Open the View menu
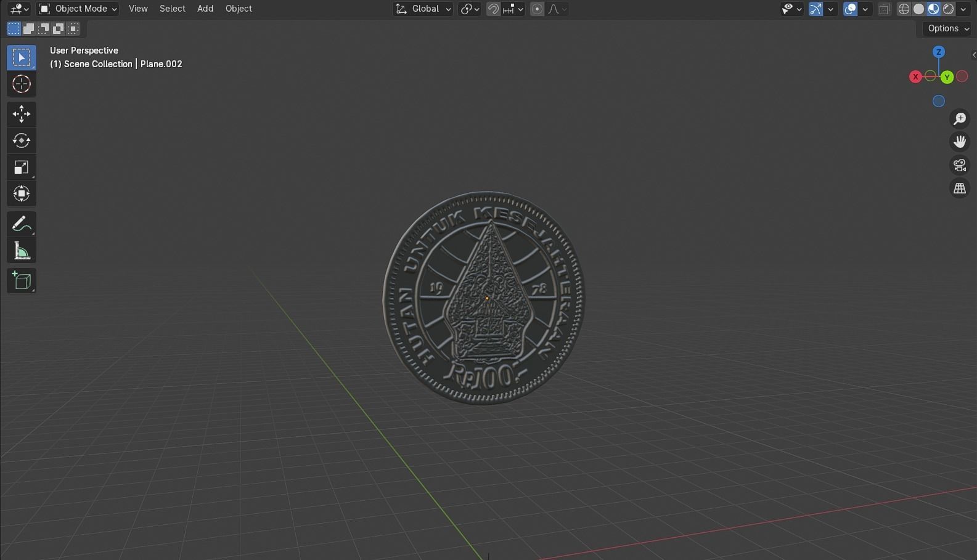This screenshot has height=560, width=977. pos(138,9)
